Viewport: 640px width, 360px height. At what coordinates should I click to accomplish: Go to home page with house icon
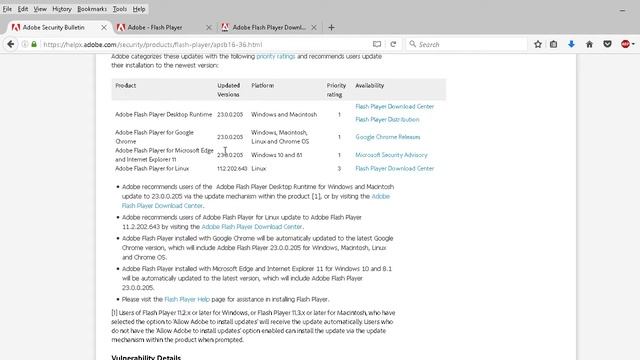[589, 44]
